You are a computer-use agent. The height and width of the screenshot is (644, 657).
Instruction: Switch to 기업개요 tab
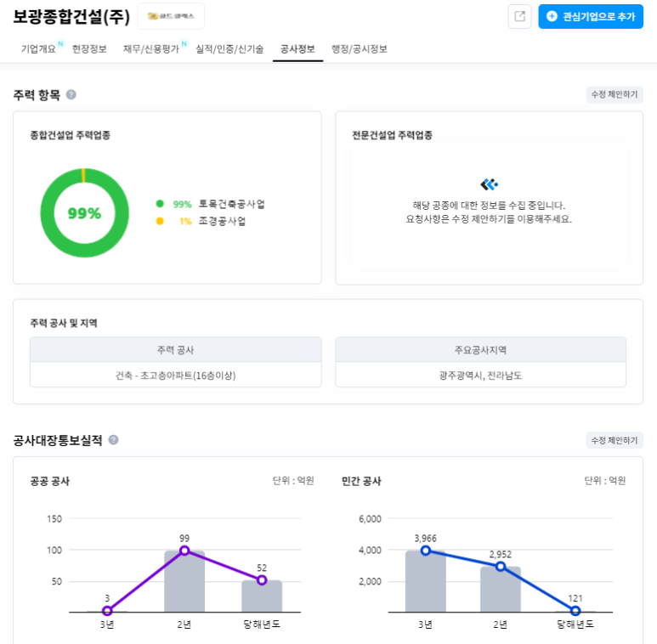click(x=38, y=49)
